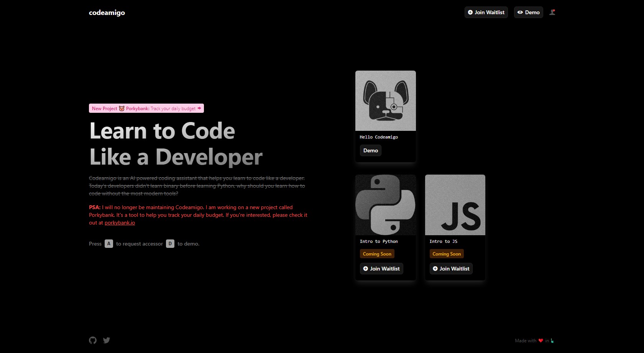The width and height of the screenshot is (644, 353).
Task: Click the Python logo course image
Action: [385, 205]
